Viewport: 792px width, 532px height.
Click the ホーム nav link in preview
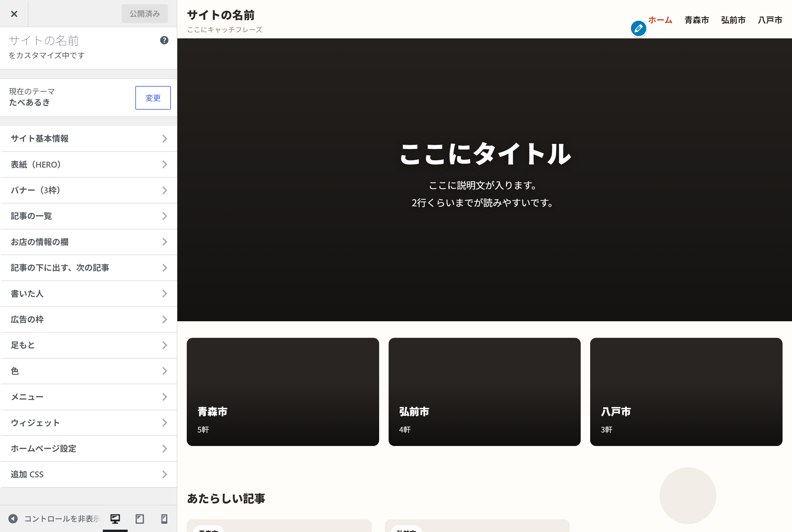coord(660,20)
